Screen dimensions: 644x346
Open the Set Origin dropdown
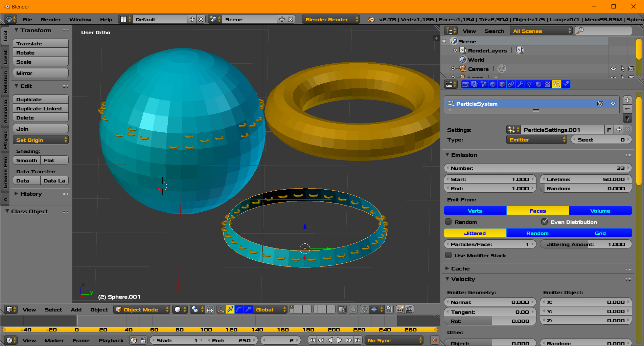[x=41, y=140]
